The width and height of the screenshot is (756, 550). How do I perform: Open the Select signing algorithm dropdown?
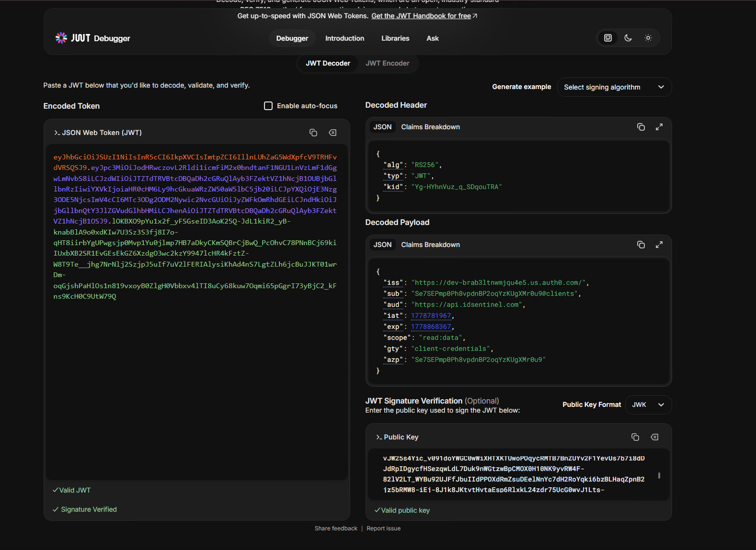[614, 87]
